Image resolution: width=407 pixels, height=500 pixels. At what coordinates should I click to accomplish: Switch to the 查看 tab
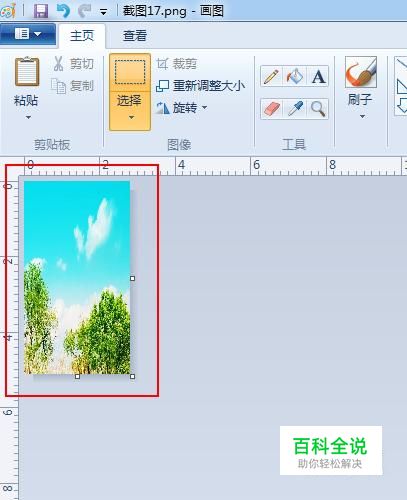coord(135,36)
